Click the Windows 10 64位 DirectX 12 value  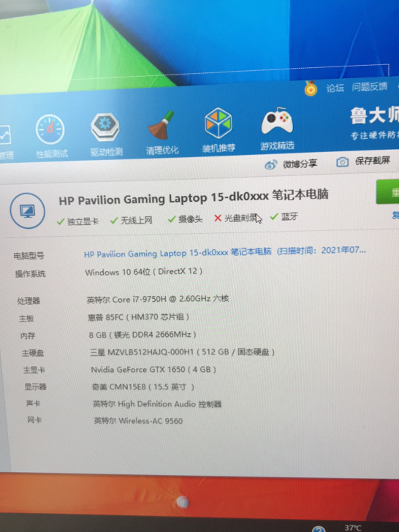tap(143, 272)
